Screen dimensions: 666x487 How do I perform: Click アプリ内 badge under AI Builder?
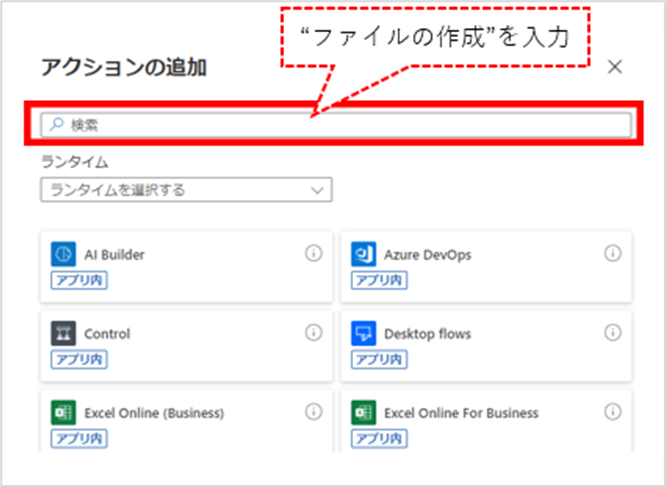[x=79, y=280]
